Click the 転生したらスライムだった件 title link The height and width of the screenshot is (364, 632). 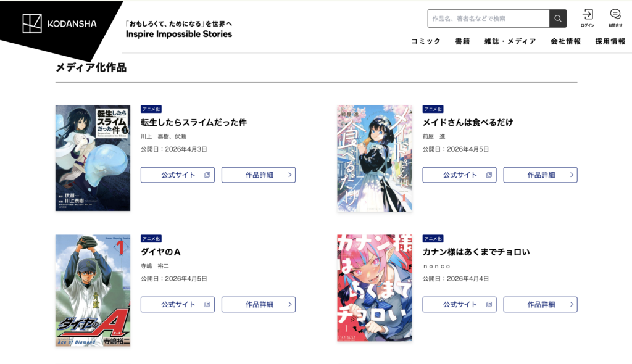(193, 123)
